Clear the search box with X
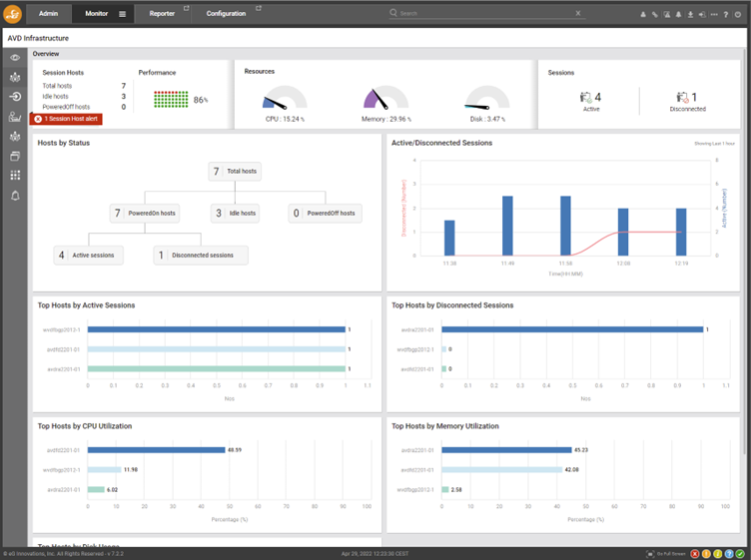This screenshot has height=560, width=751. pos(578,13)
